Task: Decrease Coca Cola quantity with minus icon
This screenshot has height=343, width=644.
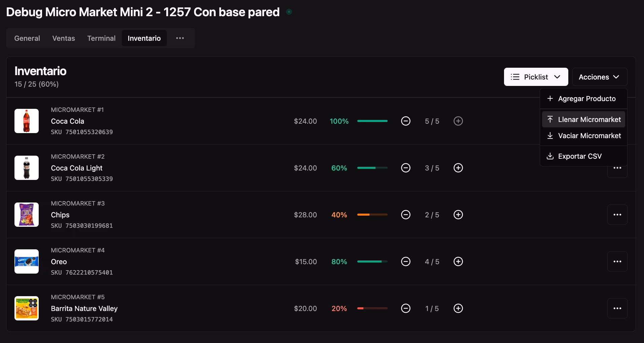Action: click(x=406, y=121)
